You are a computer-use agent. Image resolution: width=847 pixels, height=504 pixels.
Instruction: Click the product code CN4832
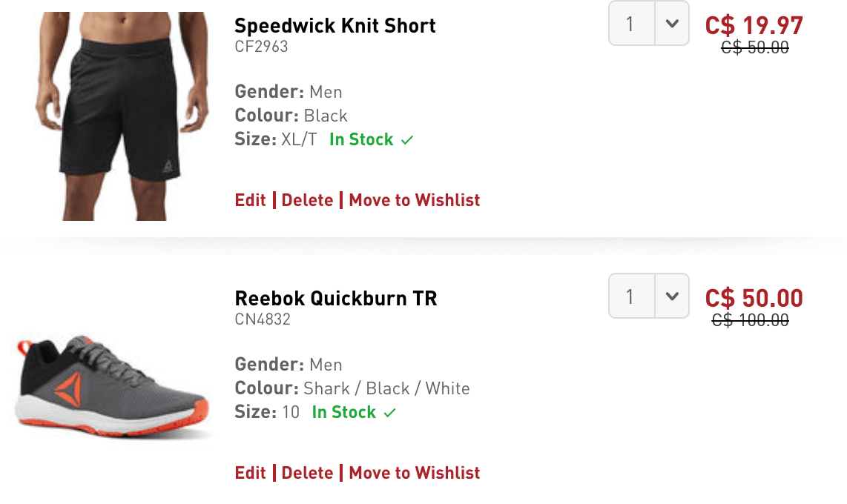(263, 319)
